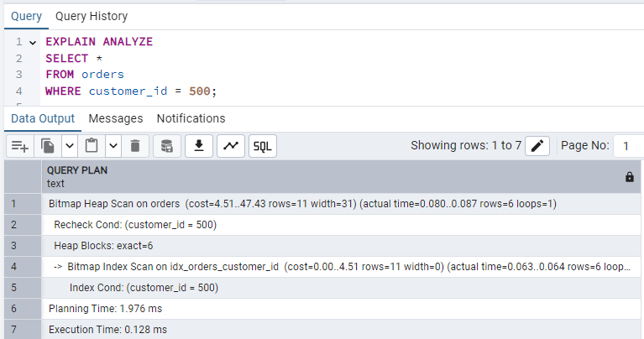Open the Copy options dropdown arrow

click(x=70, y=146)
